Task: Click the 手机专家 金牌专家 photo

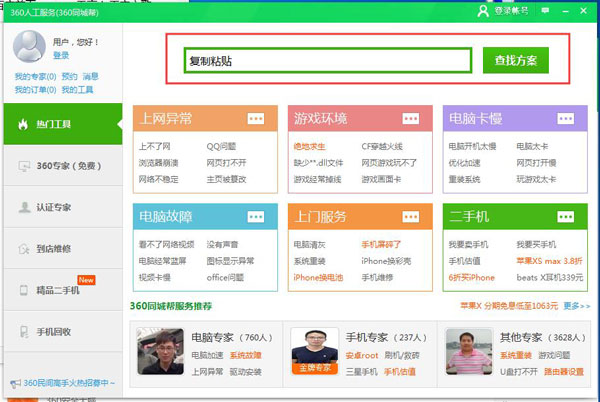Action: [x=315, y=351]
